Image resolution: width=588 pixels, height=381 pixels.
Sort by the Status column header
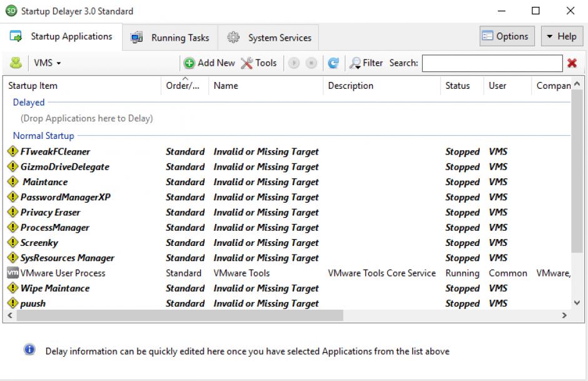[462, 86]
